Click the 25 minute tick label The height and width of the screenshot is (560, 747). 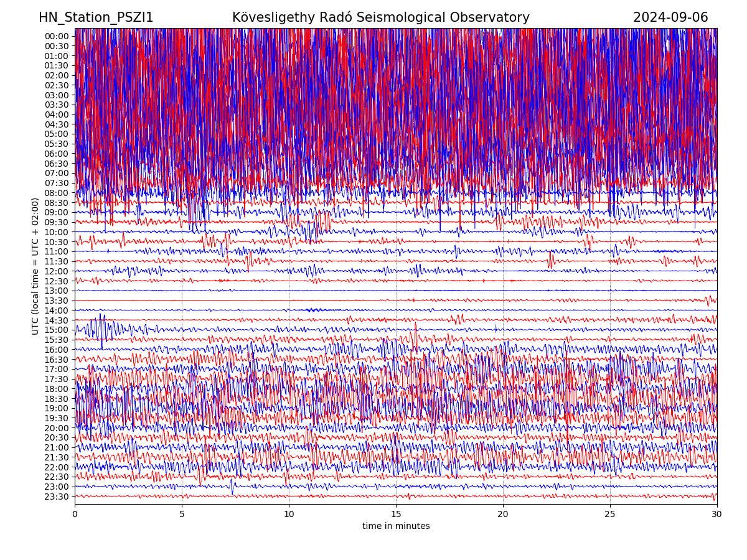pos(610,515)
